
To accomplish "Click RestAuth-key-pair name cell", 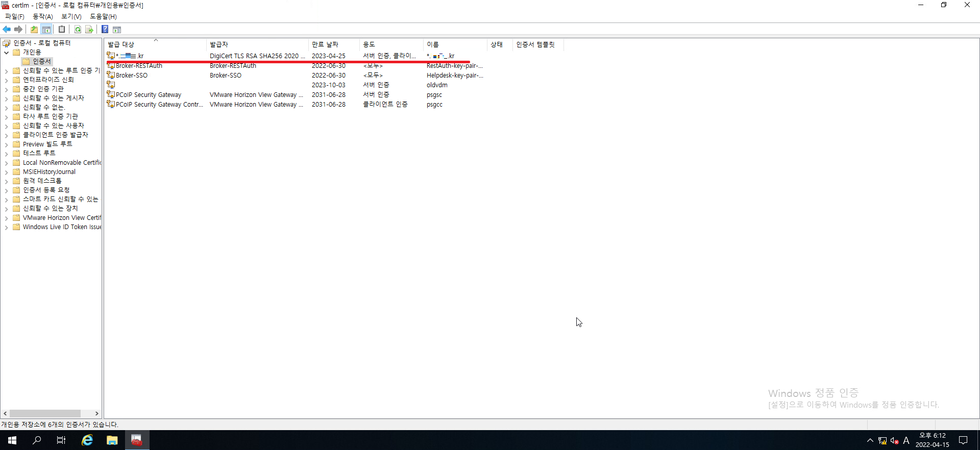I will [455, 65].
